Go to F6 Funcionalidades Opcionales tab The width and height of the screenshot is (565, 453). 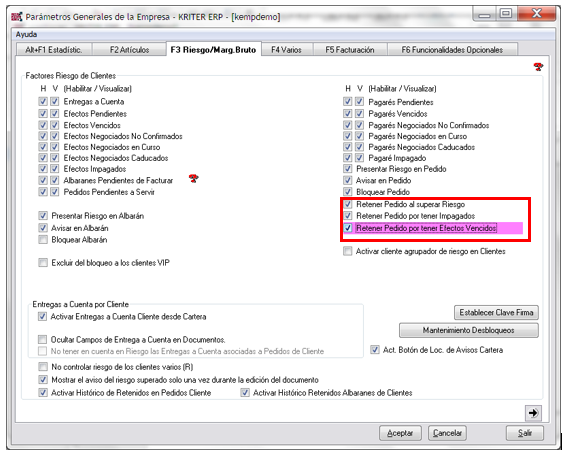tap(452, 50)
